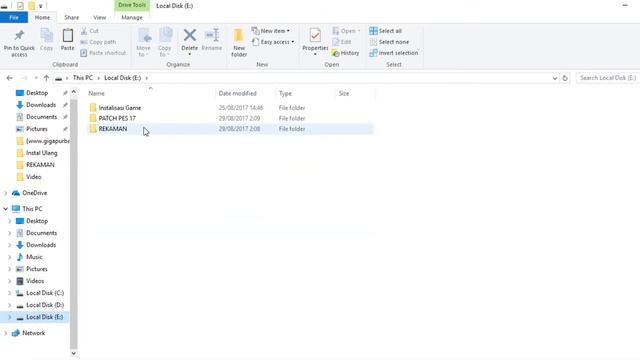This screenshot has height=360, width=640.
Task: Select Videos under This PC
Action: [35, 281]
